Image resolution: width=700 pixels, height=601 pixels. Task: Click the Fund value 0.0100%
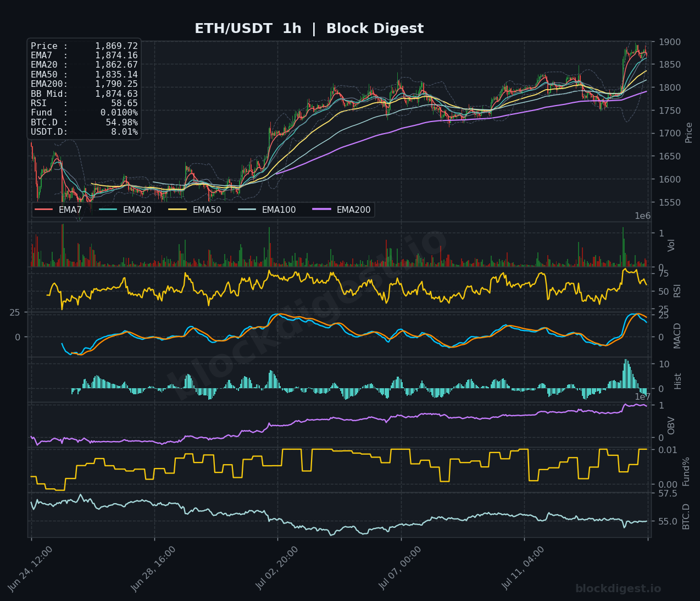[x=119, y=113]
